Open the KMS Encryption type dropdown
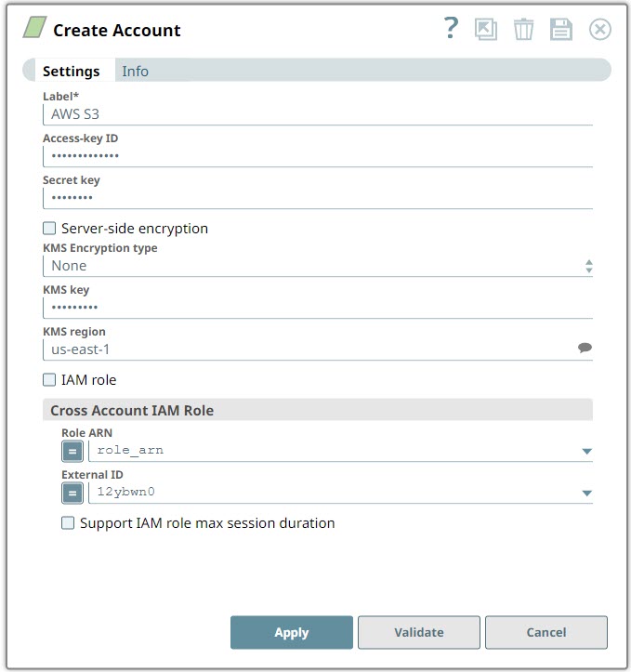 316,266
